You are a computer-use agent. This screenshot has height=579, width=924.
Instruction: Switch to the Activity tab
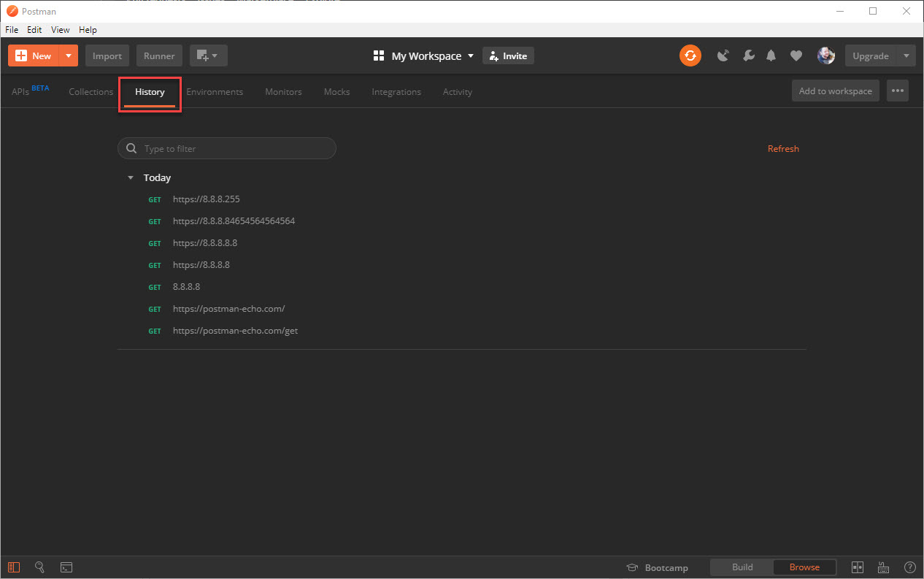tap(458, 92)
